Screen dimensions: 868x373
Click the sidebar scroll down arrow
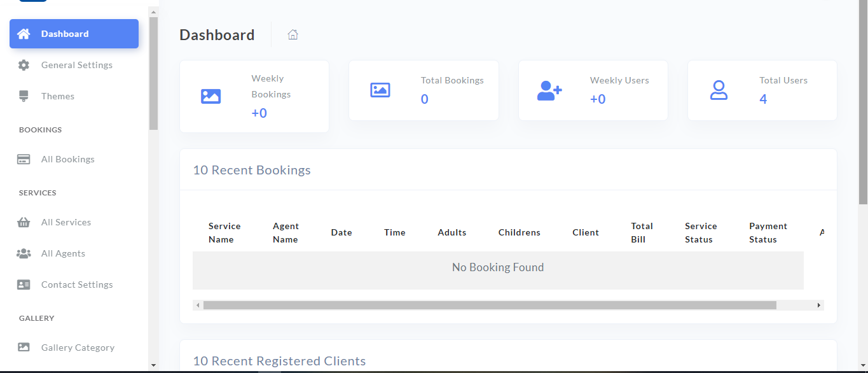153,365
